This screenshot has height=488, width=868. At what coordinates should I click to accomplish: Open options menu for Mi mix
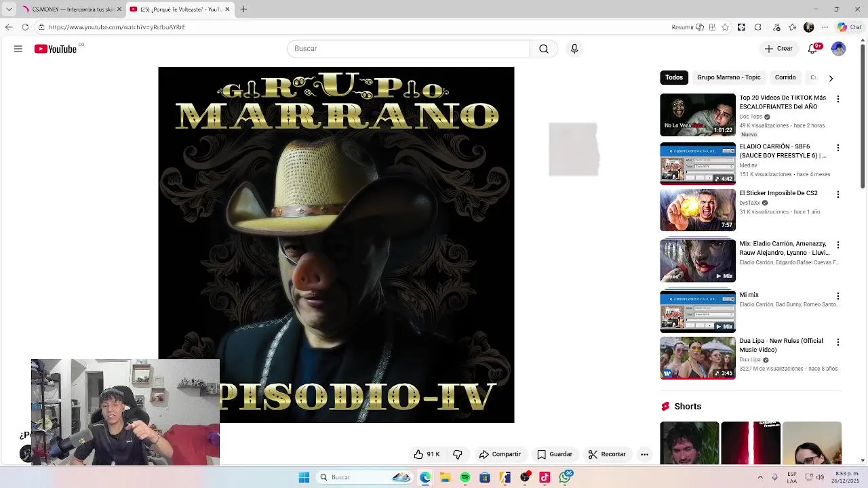[x=838, y=296]
